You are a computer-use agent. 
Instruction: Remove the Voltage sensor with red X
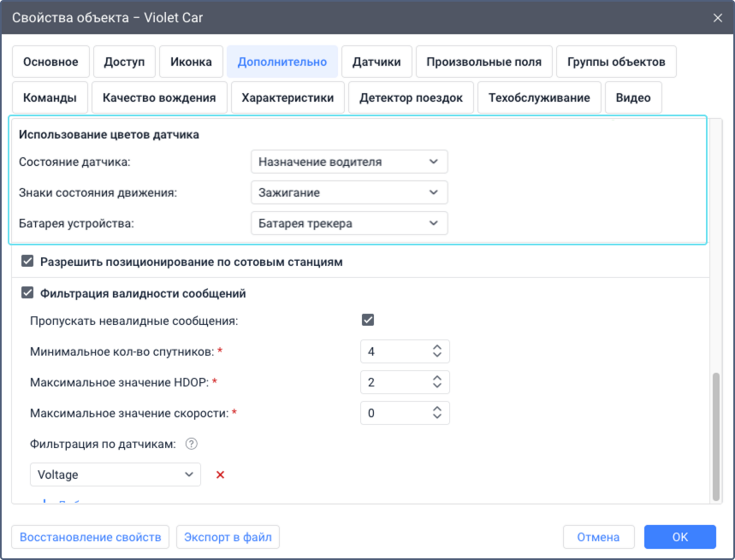pos(220,475)
